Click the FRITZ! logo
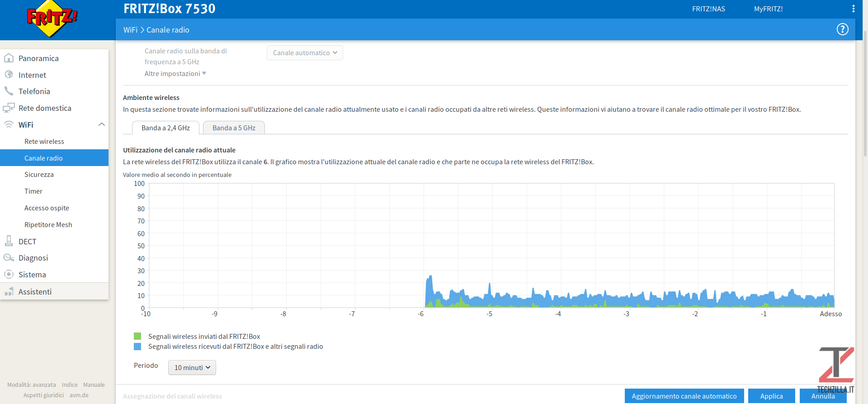The image size is (868, 404). point(52,18)
